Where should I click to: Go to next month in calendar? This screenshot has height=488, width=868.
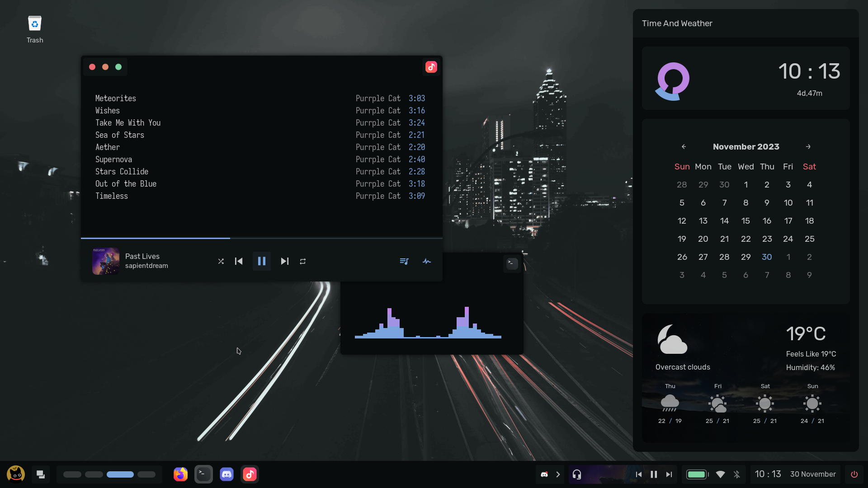tap(808, 147)
